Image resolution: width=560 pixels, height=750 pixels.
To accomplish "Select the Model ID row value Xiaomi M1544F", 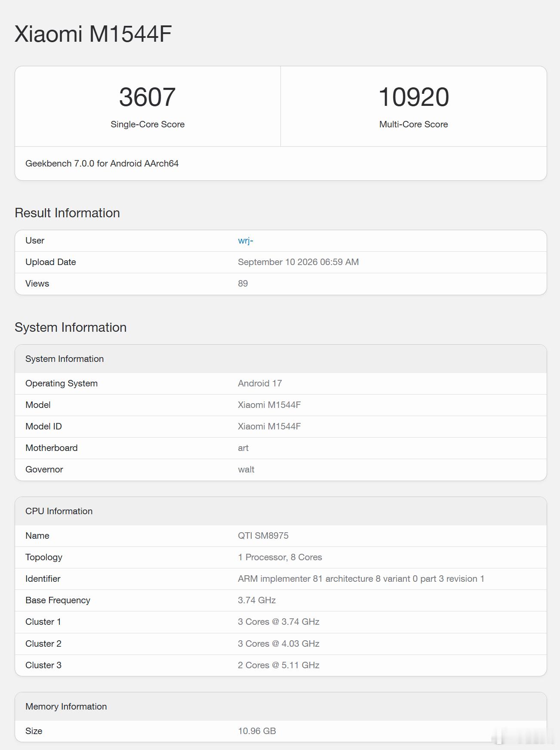I will [x=269, y=426].
